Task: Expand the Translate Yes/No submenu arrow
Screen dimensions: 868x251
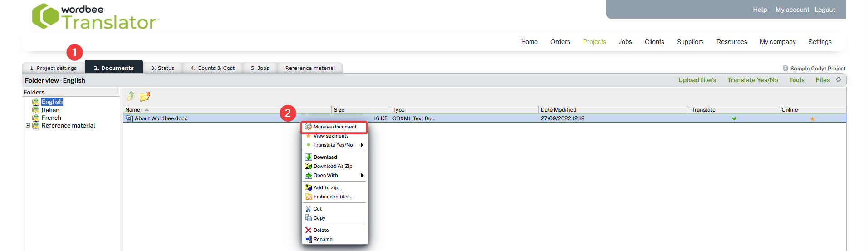Action: point(362,145)
